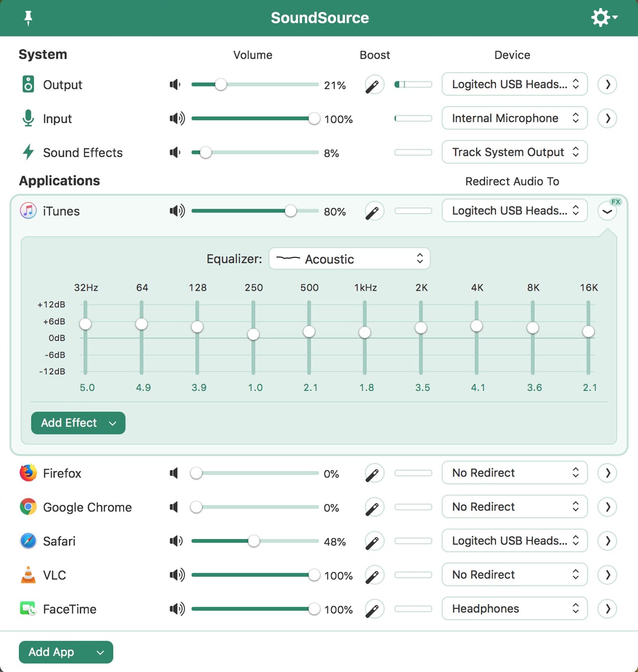Click the Safari volume slider knob
This screenshot has width=638, height=672.
tap(254, 541)
